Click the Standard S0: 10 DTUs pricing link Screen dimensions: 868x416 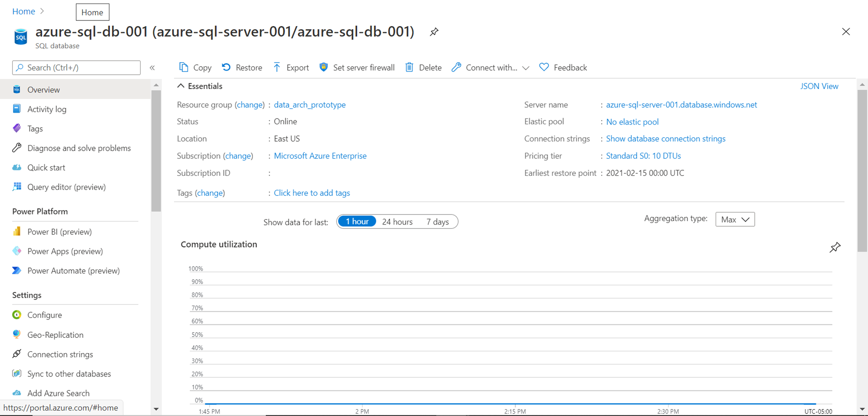[644, 156]
